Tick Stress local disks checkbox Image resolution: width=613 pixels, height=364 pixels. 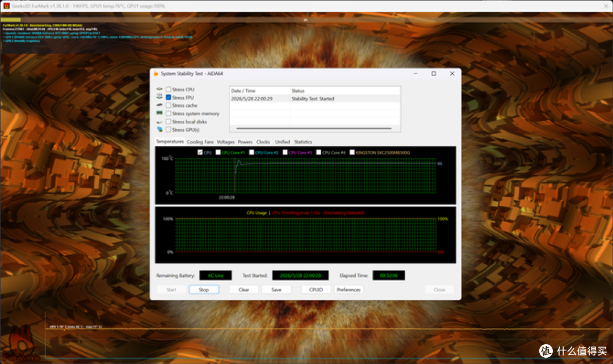pos(168,121)
